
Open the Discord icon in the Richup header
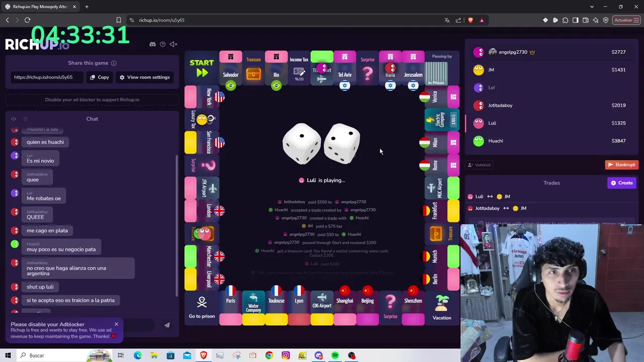(152, 44)
